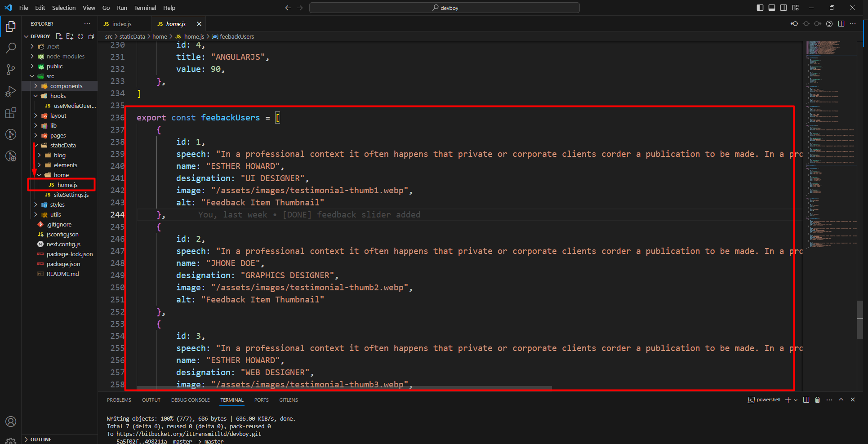
Task: Click the devboy command center search box
Action: pyautogui.click(x=444, y=8)
